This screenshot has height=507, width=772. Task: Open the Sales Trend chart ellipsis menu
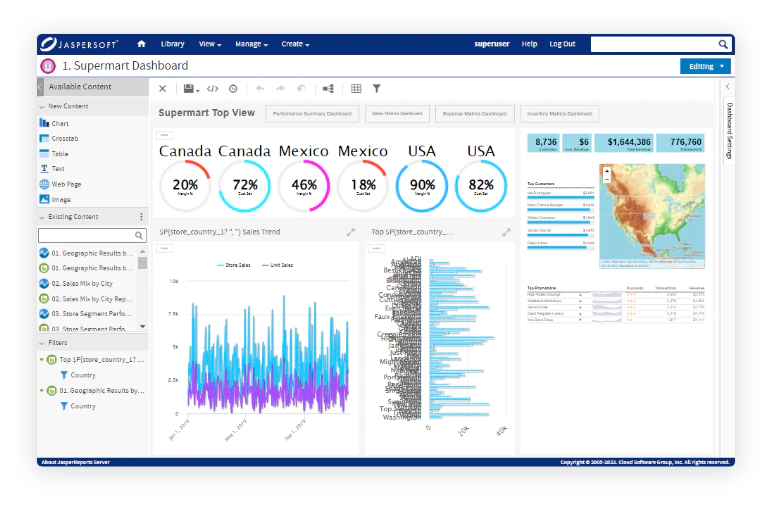click(164, 248)
